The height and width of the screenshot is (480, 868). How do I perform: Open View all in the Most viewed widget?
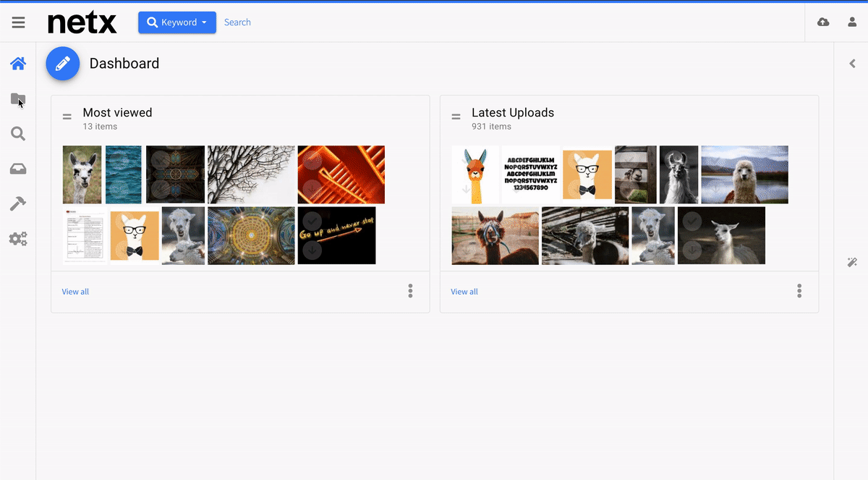click(x=75, y=292)
